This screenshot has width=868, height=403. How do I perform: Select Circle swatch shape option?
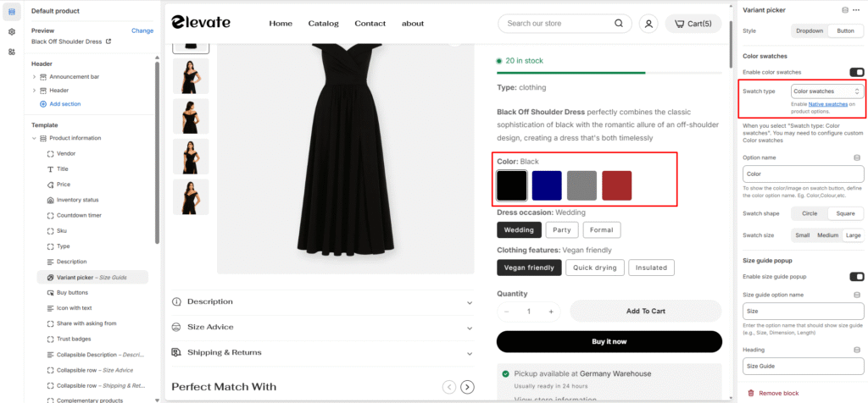810,213
